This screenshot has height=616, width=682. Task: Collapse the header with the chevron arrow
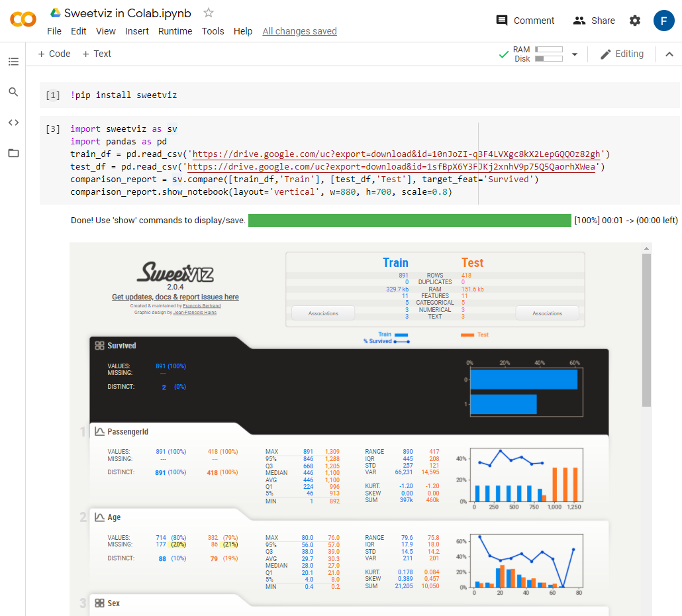(669, 54)
